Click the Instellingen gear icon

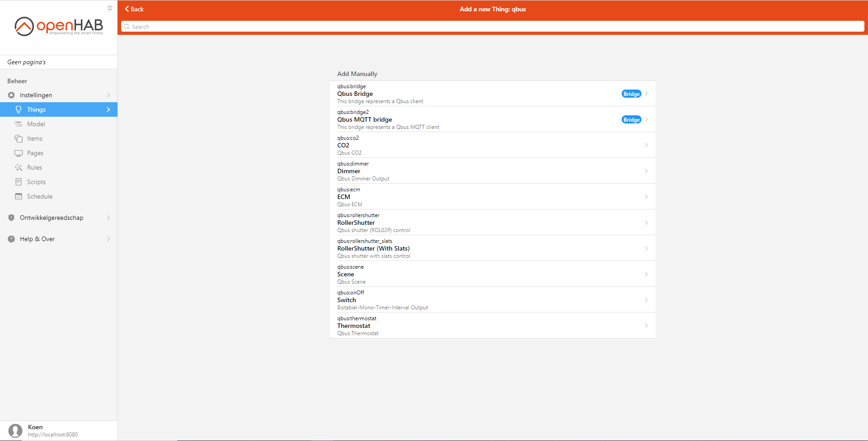click(11, 95)
